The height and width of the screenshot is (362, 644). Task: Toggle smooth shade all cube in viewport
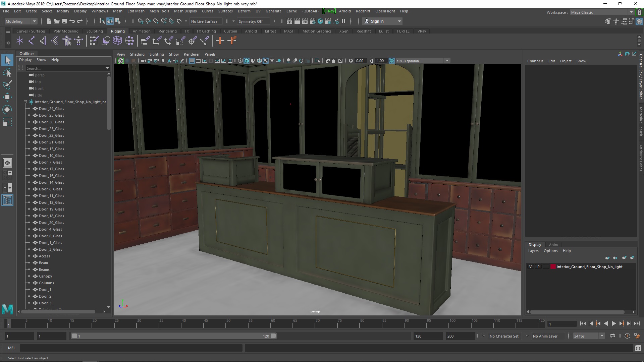point(247,61)
